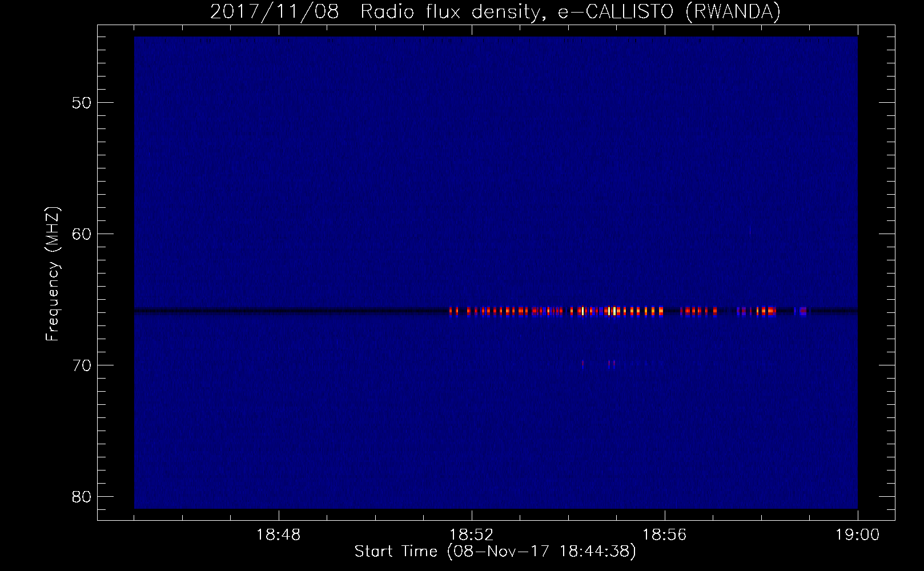924x571 pixels.
Task: Select the 70 MHz frequency tick label
Action: click(x=82, y=365)
